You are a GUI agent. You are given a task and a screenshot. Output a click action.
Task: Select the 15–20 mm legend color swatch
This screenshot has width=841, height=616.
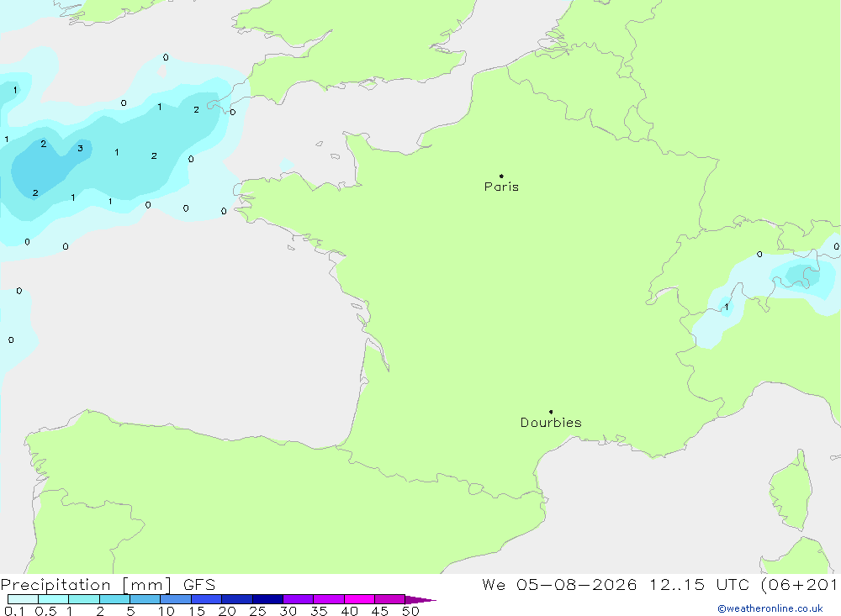pyautogui.click(x=207, y=599)
